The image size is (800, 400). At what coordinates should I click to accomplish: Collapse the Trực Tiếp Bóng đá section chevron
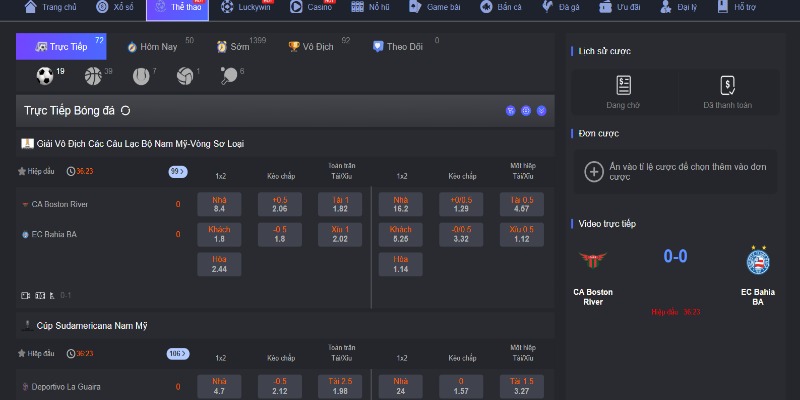(542, 111)
